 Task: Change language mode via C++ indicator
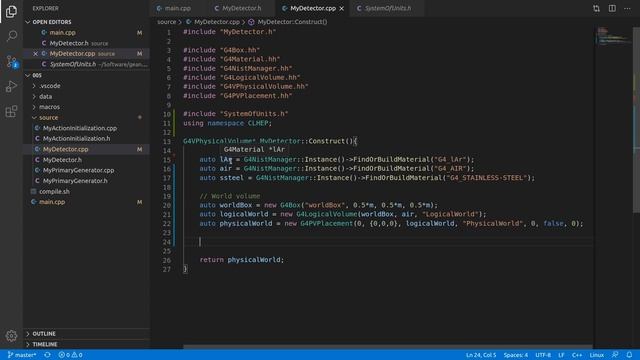[577, 355]
